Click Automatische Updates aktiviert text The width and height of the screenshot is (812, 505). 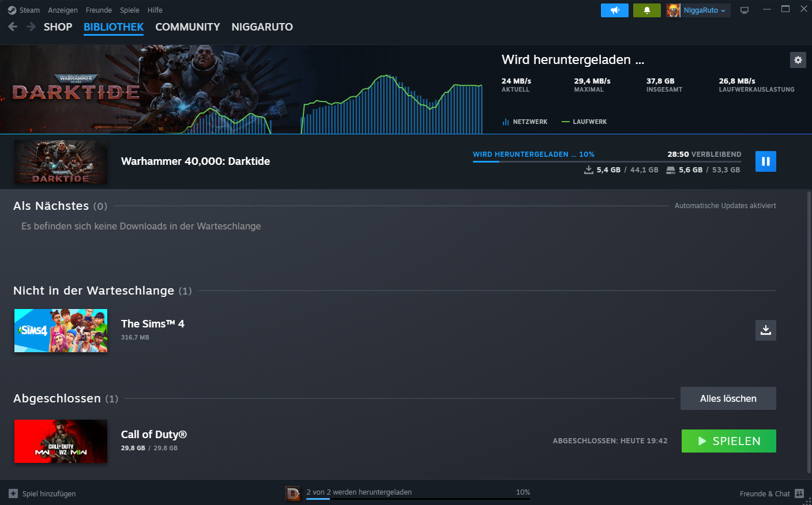point(725,206)
